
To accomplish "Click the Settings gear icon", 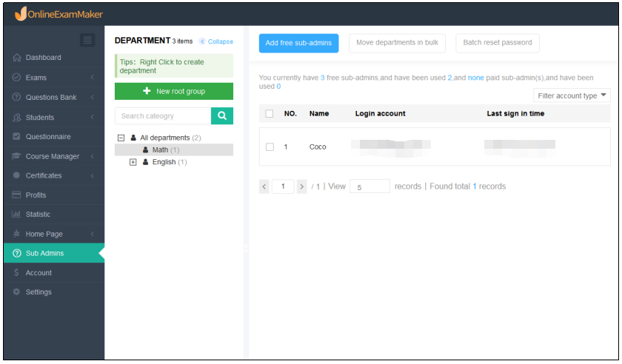I will click(x=16, y=291).
